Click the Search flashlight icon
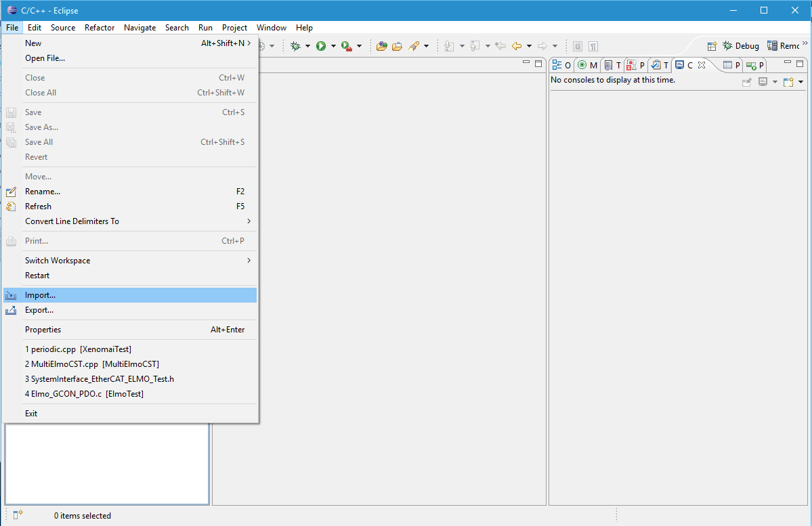812x526 pixels. tap(414, 46)
